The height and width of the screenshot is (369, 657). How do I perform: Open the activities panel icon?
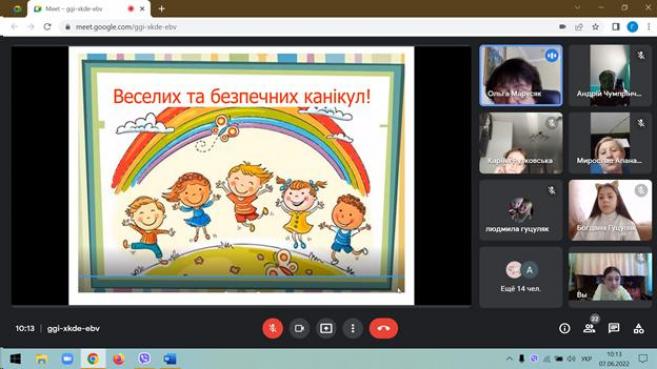click(639, 328)
